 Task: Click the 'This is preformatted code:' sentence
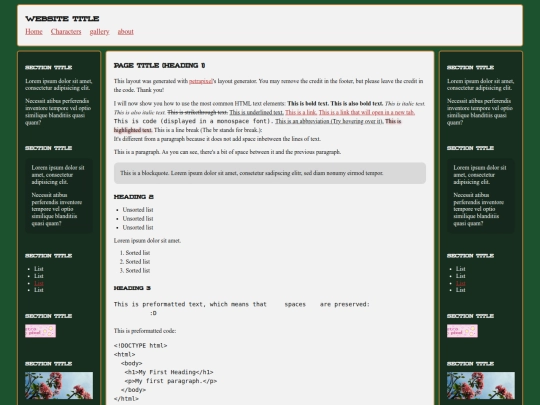145,331
